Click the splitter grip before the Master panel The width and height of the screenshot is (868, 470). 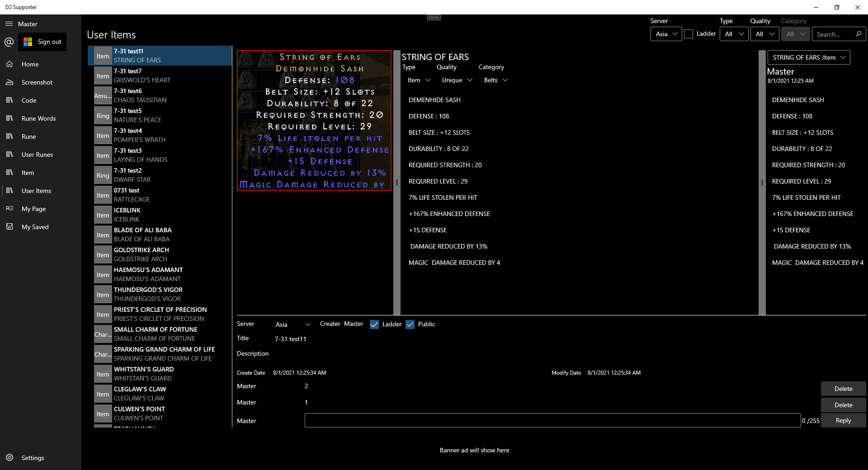click(x=762, y=183)
